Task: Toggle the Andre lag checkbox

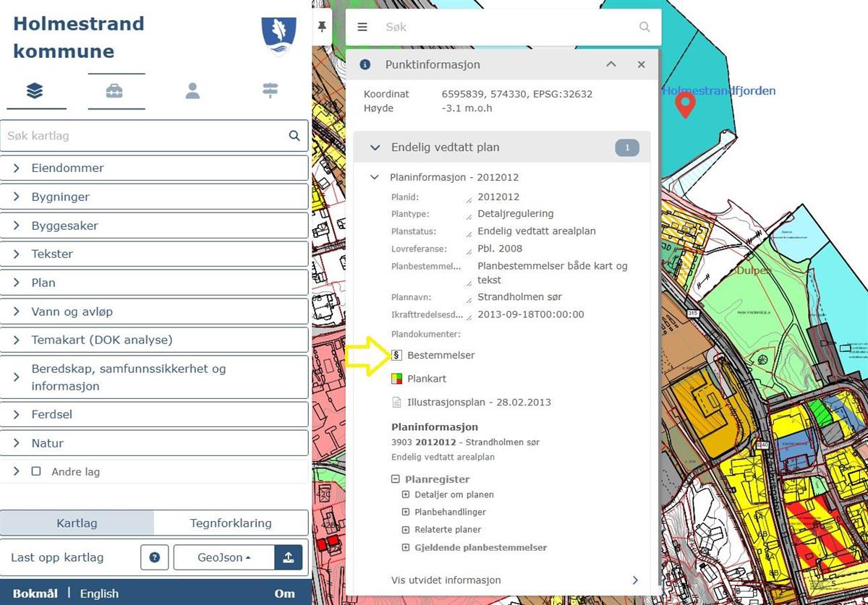Action: pos(36,471)
